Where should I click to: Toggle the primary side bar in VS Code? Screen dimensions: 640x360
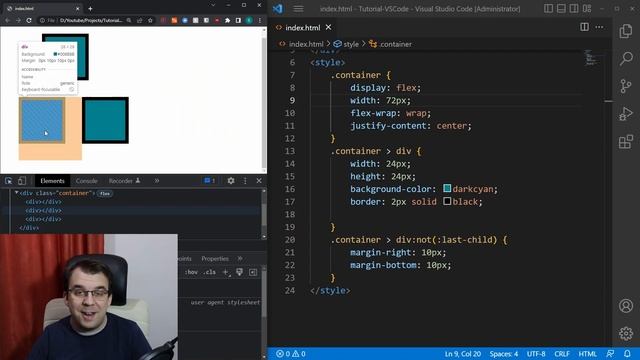pos(549,9)
